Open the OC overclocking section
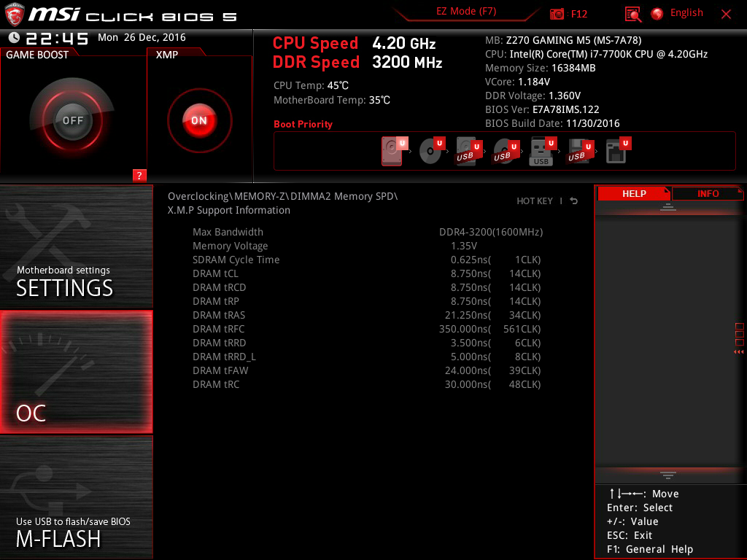The height and width of the screenshot is (560, 747). [x=76, y=372]
